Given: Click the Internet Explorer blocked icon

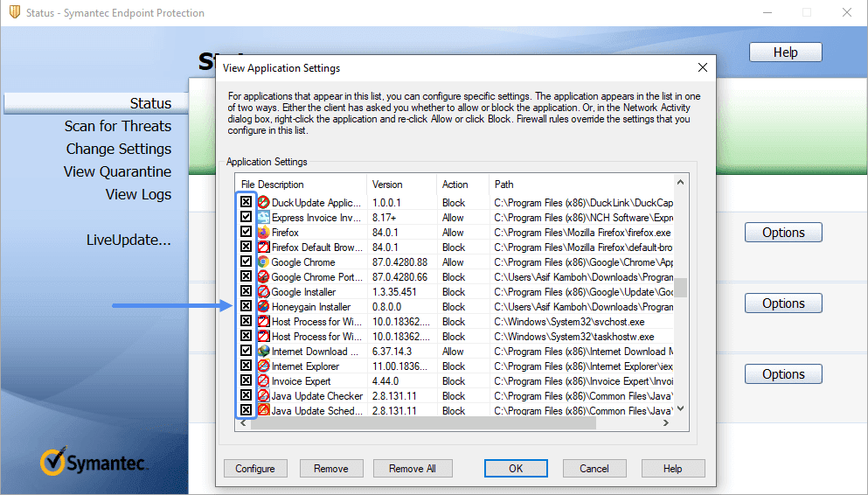Looking at the screenshot, I should pyautogui.click(x=263, y=366).
